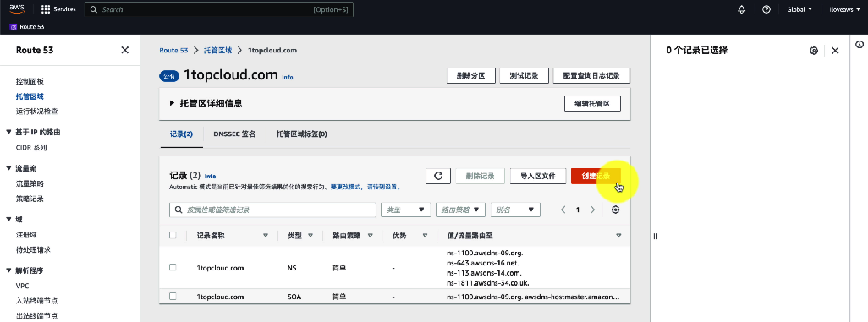This screenshot has height=322, width=868.
Task: Go to the next records page
Action: click(592, 210)
